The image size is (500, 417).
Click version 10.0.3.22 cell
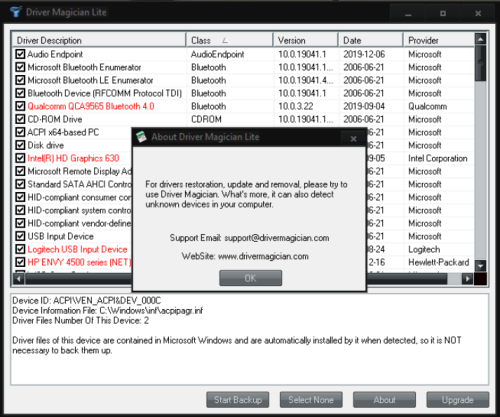click(x=296, y=106)
